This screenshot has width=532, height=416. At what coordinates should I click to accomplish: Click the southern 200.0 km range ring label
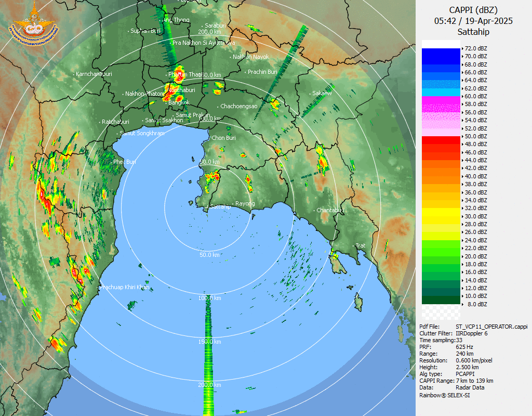[210, 385]
